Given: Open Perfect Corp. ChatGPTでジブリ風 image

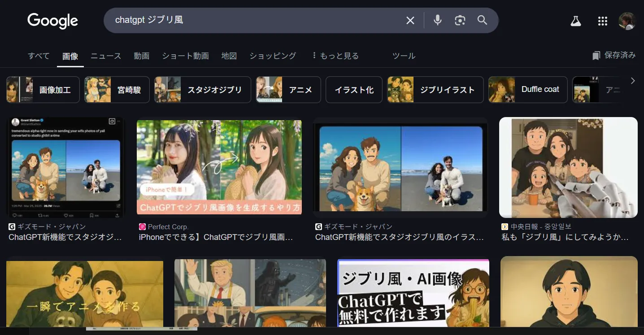Looking at the screenshot, I should 219,167.
